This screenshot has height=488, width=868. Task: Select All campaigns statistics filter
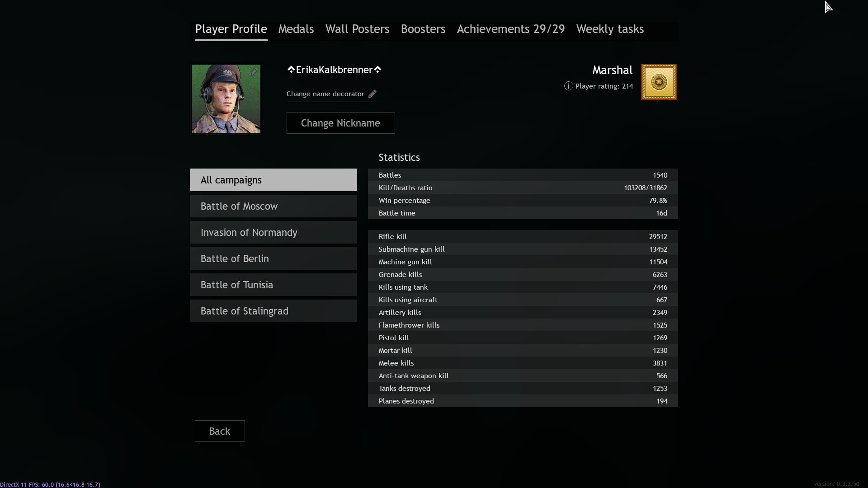273,180
